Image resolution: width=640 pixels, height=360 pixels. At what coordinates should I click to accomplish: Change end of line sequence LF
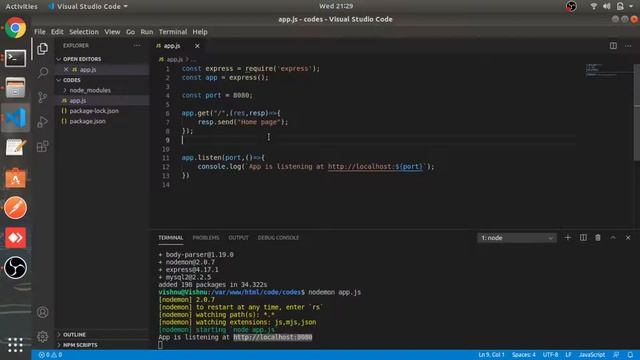pos(568,355)
